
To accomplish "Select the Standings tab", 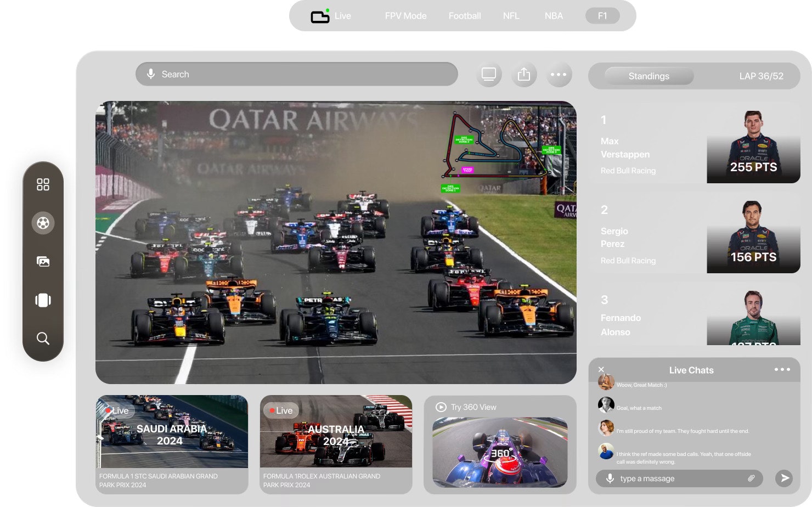I will click(x=649, y=76).
